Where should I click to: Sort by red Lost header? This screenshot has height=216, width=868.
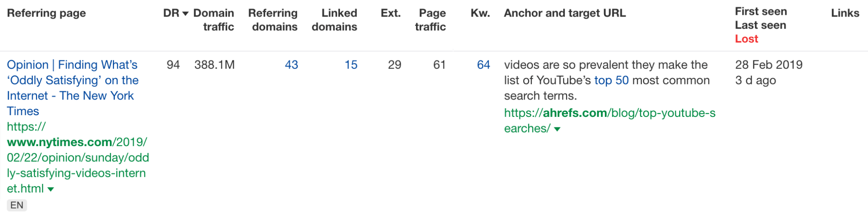coord(746,39)
